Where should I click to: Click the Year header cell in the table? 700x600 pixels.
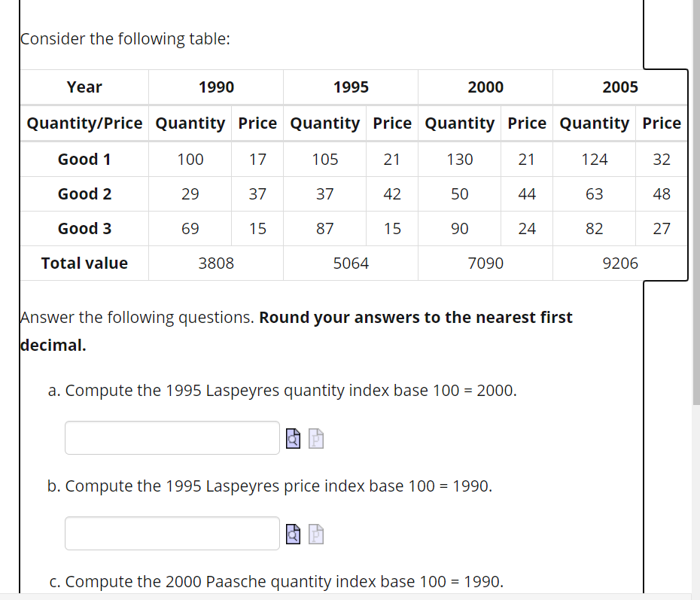click(x=84, y=87)
